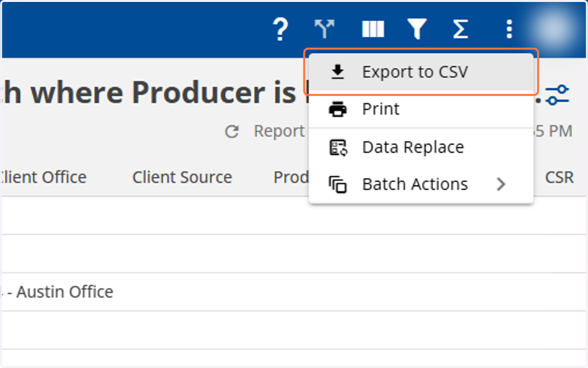Image resolution: width=588 pixels, height=368 pixels.
Task: Select Data Replace option
Action: (421, 147)
